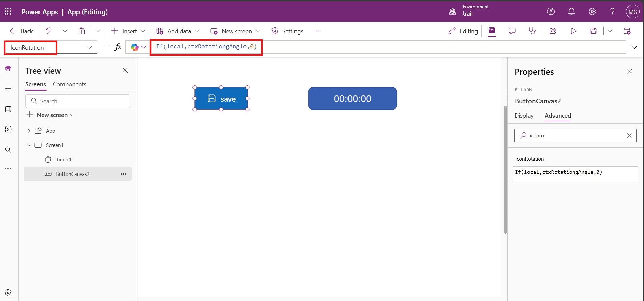Open the Copilot icon in header

coord(551,11)
